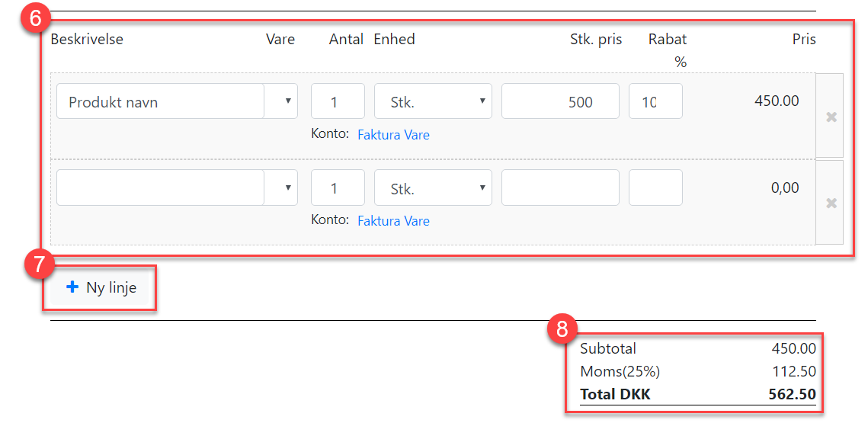
Task: Add a new line with Ny linje button
Action: pos(101,288)
